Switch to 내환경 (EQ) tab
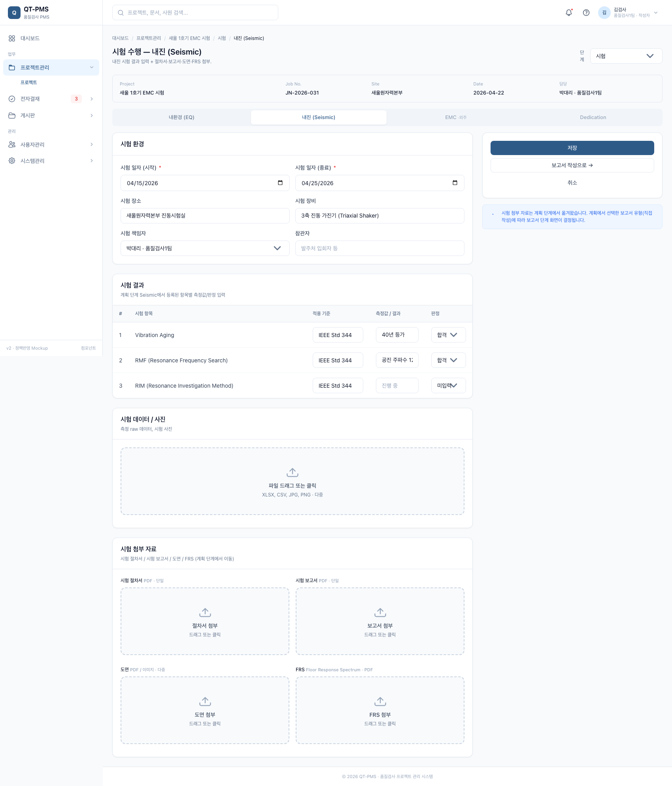Image resolution: width=672 pixels, height=786 pixels. [181, 117]
